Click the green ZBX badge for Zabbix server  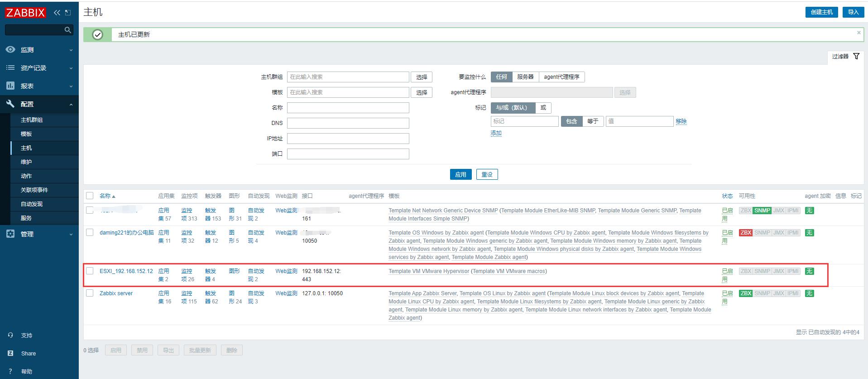pyautogui.click(x=746, y=293)
